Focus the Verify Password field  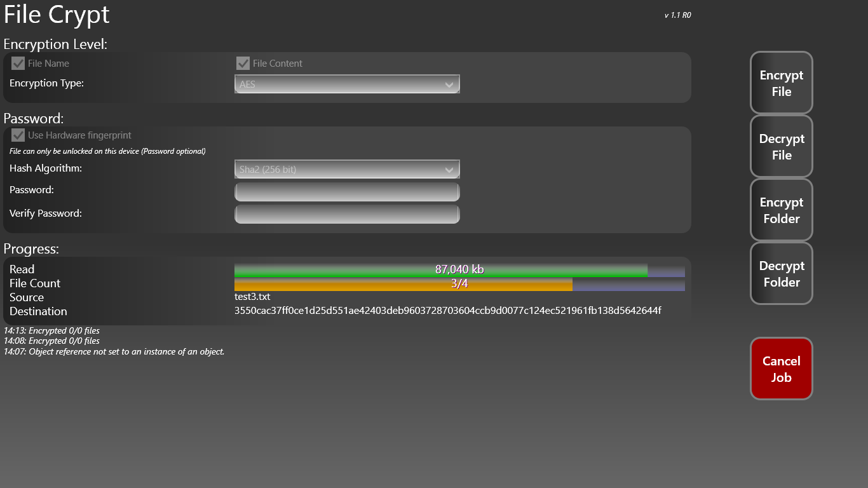coord(347,213)
